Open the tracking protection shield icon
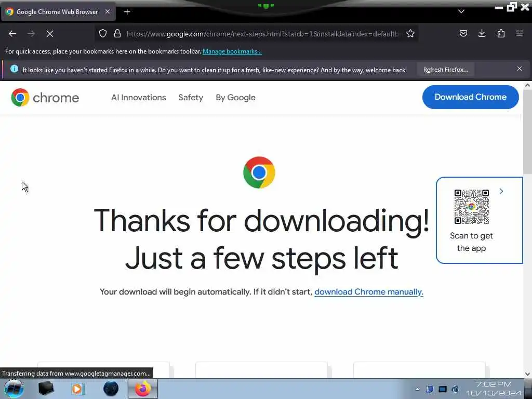 (x=103, y=33)
